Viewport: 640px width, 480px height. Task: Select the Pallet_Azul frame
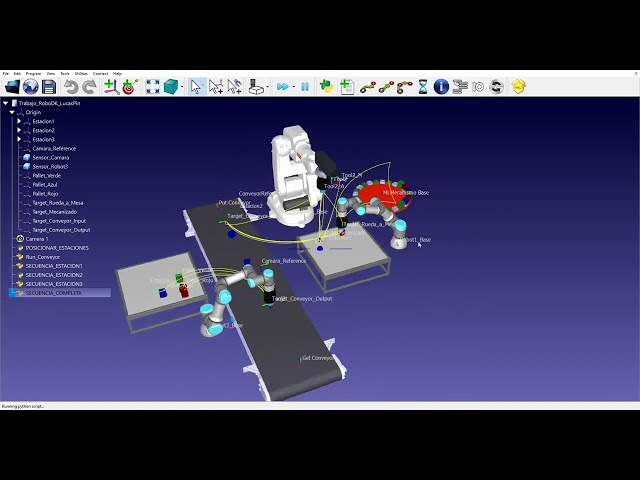[x=45, y=184]
